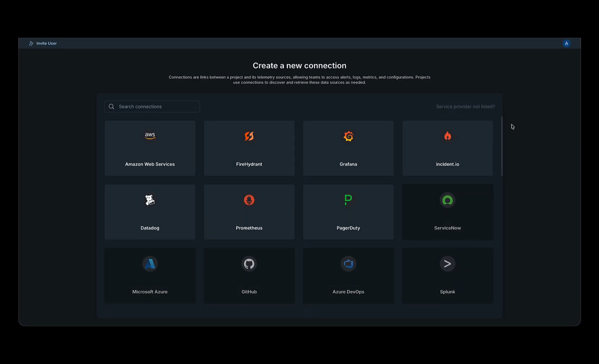Click the search magnifier icon
Screen dimensions: 599x364
coord(111,107)
